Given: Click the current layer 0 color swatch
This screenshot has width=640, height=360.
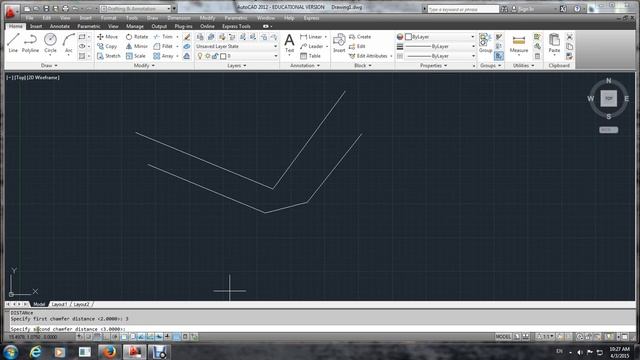Looking at the screenshot, I should (x=223, y=56).
